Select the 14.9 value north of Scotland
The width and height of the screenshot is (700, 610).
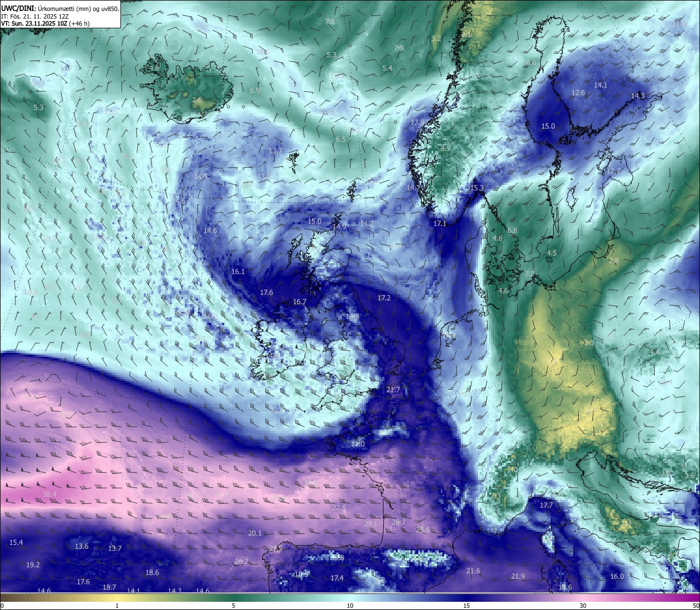click(x=339, y=227)
